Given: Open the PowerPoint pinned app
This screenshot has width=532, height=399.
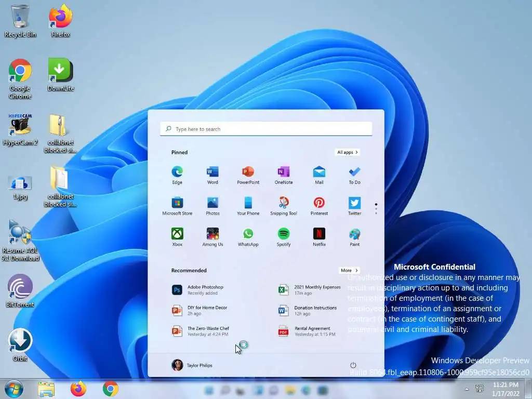Looking at the screenshot, I should pos(248,175).
